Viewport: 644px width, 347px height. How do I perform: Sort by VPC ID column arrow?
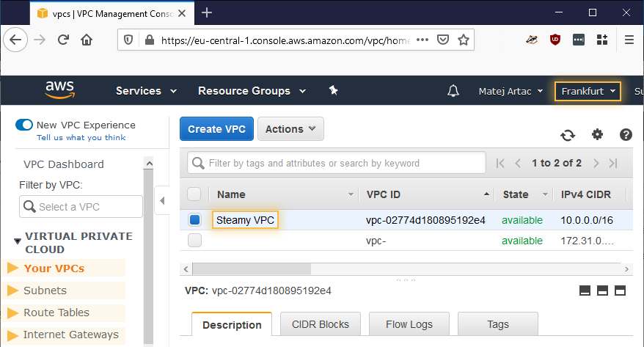487,194
